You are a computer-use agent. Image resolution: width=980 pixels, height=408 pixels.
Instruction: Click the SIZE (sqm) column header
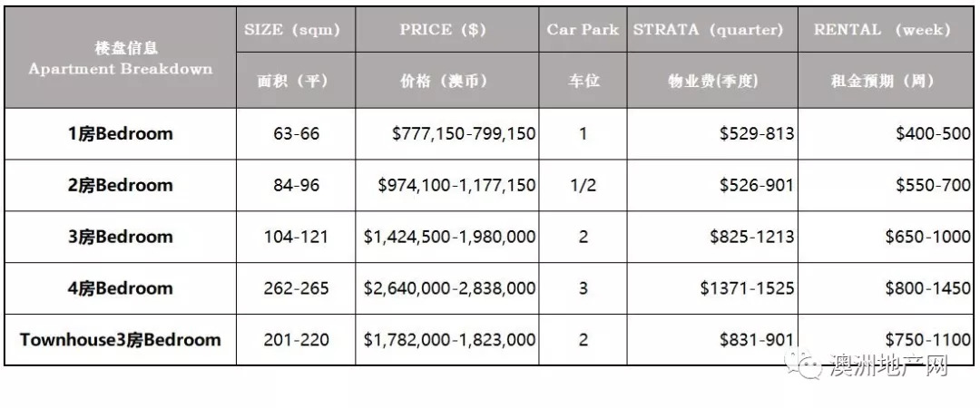click(x=292, y=30)
